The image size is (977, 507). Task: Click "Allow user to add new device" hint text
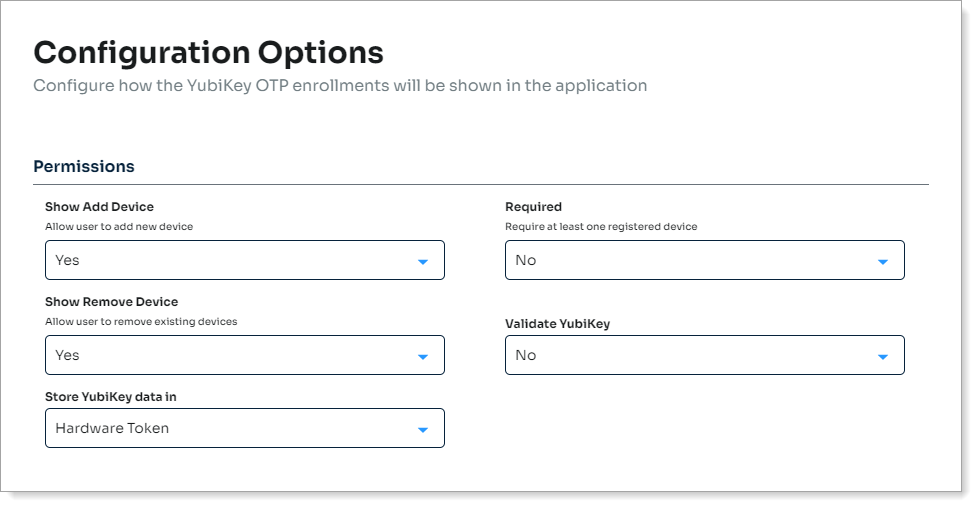click(119, 227)
